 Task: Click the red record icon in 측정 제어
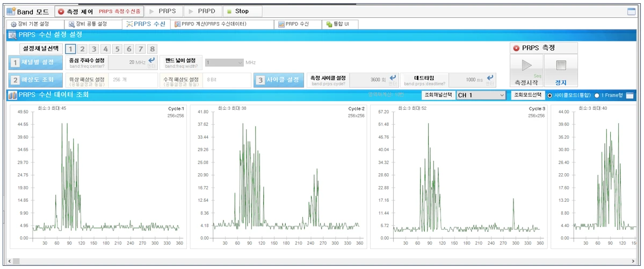click(x=61, y=11)
